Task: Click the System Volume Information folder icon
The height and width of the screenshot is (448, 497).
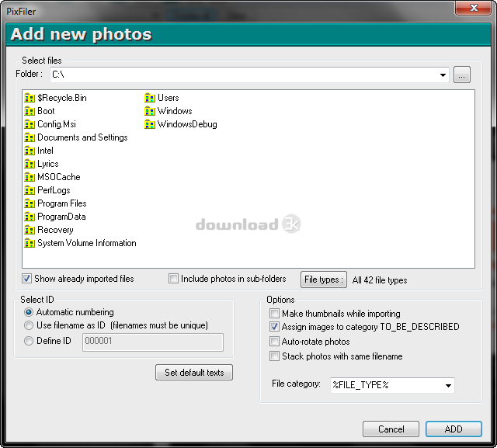Action: (x=30, y=243)
